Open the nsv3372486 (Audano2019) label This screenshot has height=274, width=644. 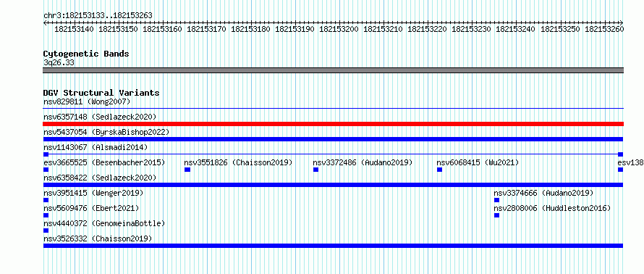[x=363, y=162]
